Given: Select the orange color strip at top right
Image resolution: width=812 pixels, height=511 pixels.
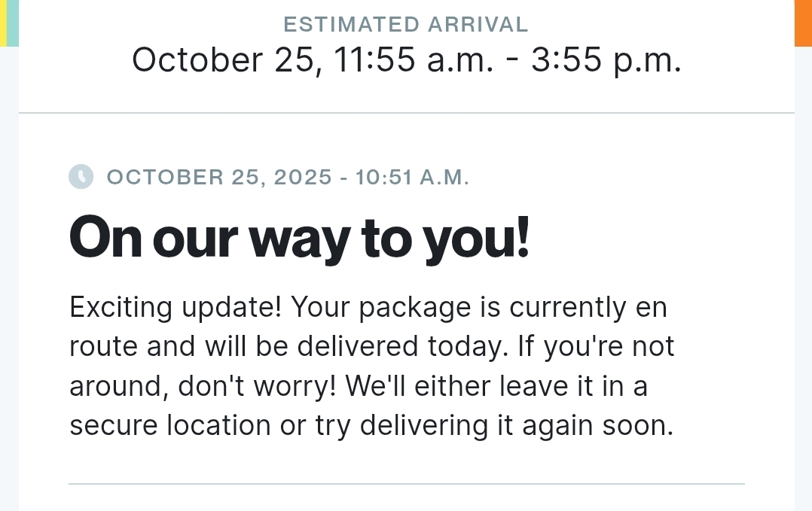Looking at the screenshot, I should [803, 23].
